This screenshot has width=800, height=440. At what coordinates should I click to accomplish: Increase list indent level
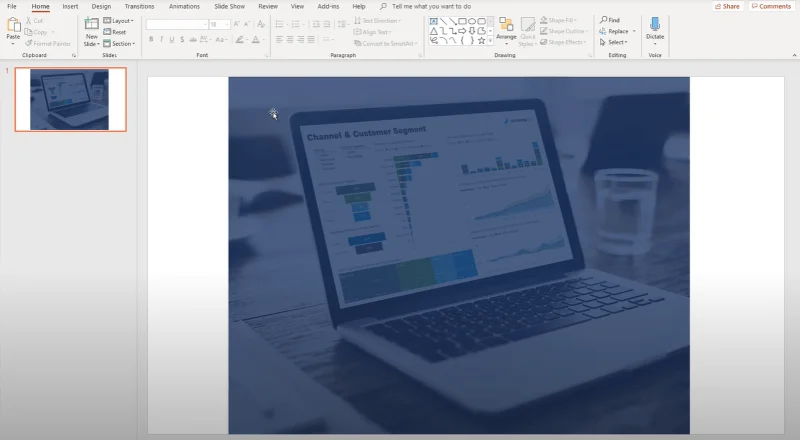click(328, 24)
